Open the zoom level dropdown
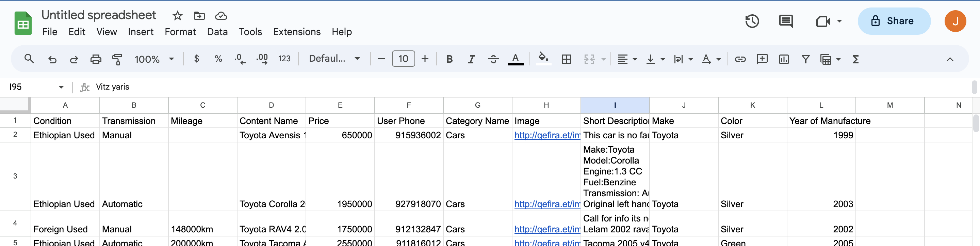The image size is (980, 246). [154, 59]
